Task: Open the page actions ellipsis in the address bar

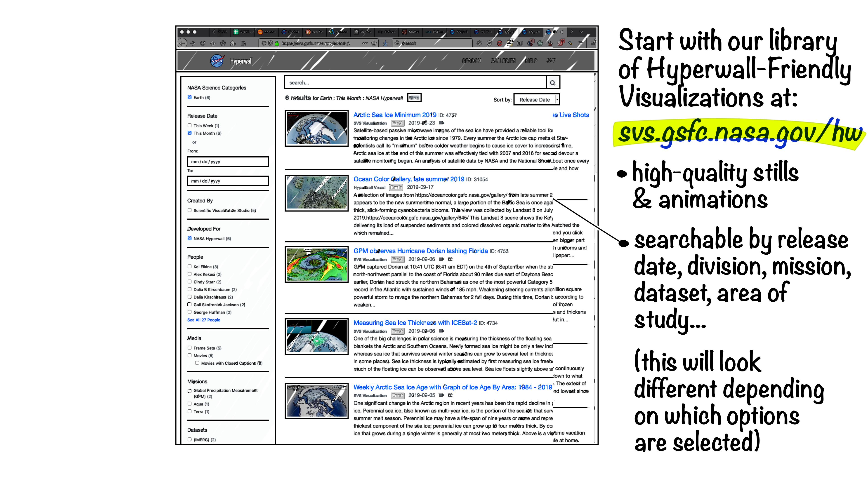Action: coord(365,43)
